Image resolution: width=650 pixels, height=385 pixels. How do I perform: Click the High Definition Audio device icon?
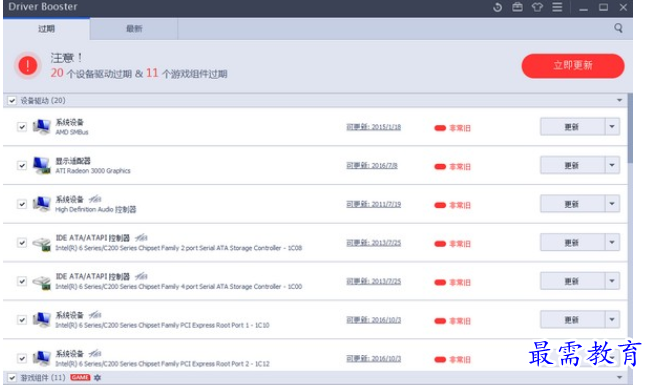[x=41, y=203]
